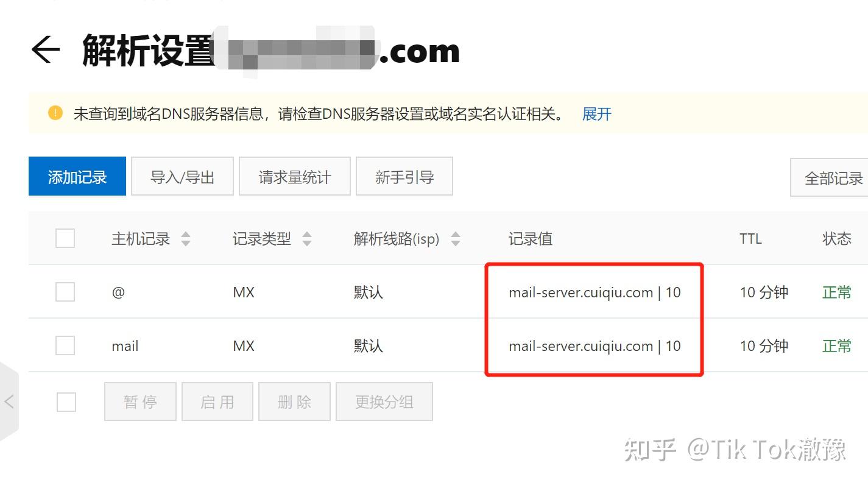Click the 启用 batch button
This screenshot has width=868, height=485.
[x=217, y=402]
